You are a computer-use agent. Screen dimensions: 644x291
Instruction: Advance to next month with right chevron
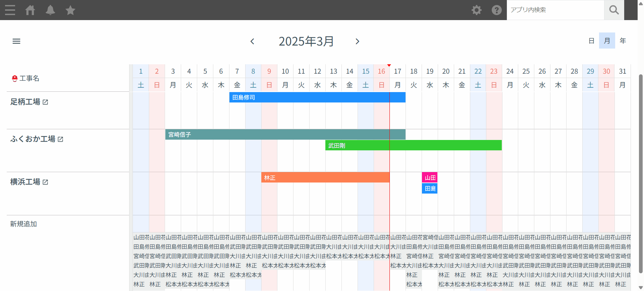point(357,41)
